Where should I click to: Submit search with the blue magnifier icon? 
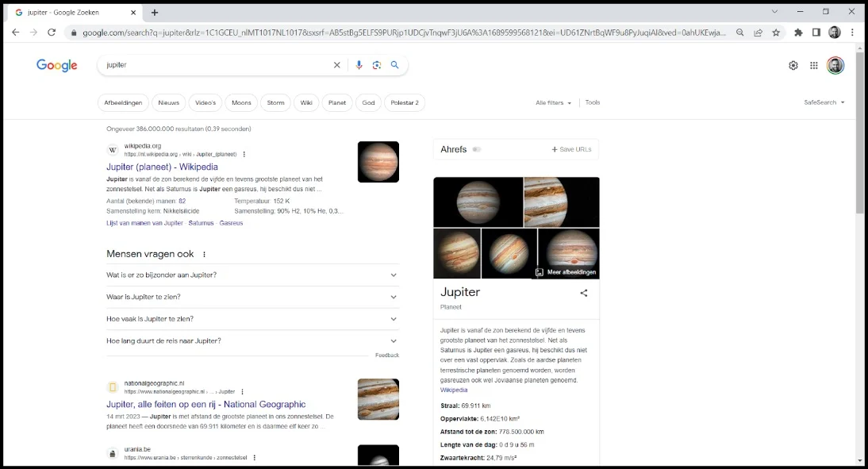tap(394, 65)
